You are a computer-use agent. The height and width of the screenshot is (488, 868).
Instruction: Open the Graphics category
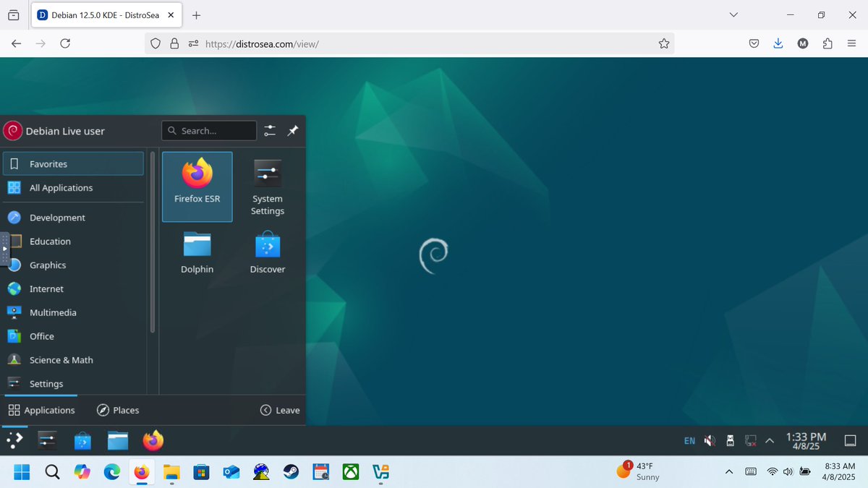(74, 265)
